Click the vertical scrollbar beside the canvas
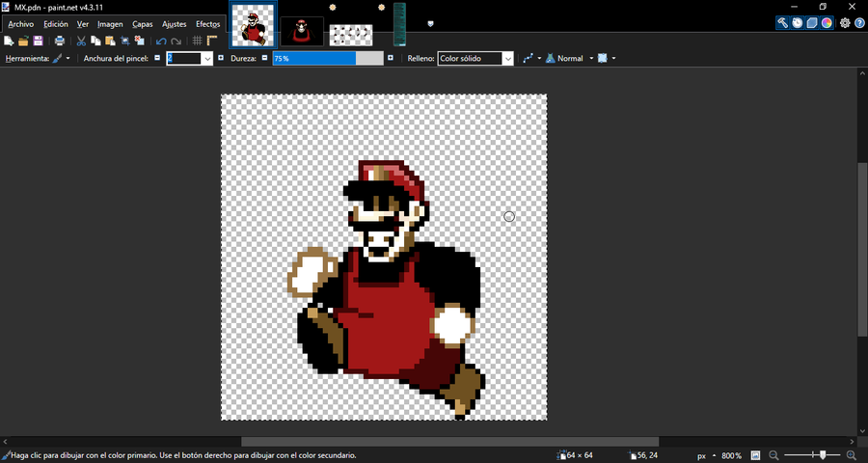The height and width of the screenshot is (463, 868). (863, 249)
